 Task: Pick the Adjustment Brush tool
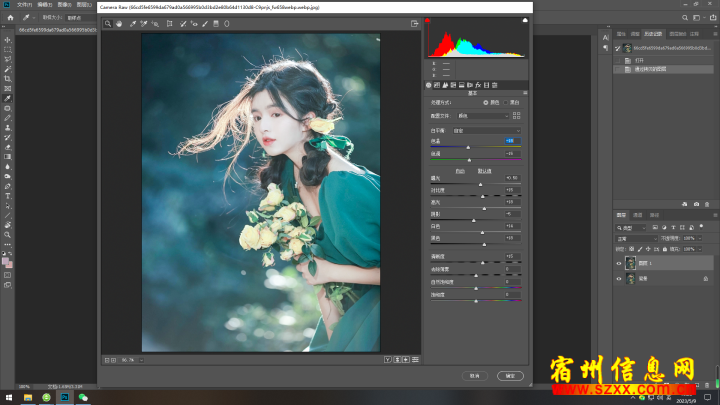click(x=205, y=24)
